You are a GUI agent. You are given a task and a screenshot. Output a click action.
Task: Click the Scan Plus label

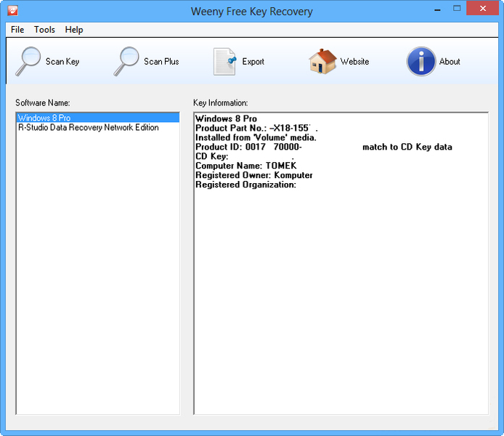161,62
